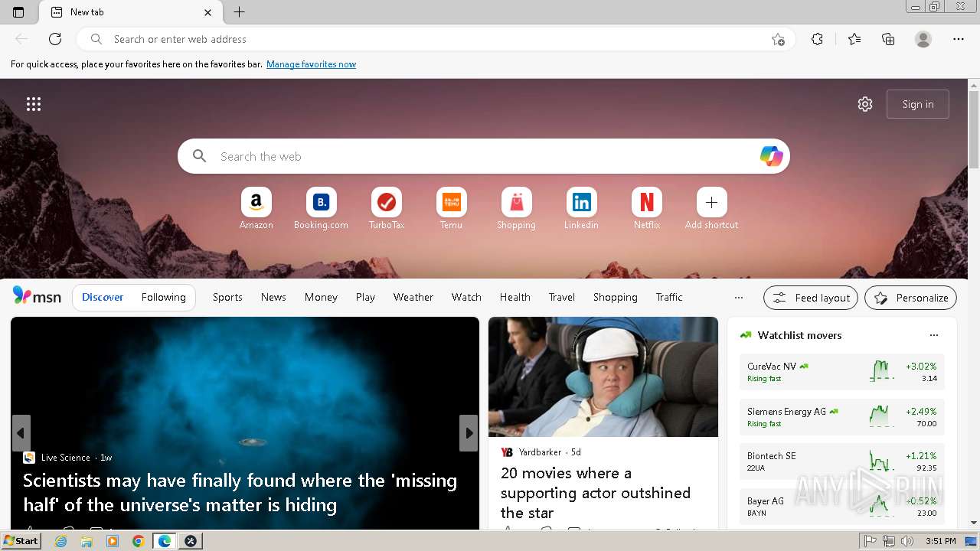Close the New tab tab

click(x=208, y=12)
